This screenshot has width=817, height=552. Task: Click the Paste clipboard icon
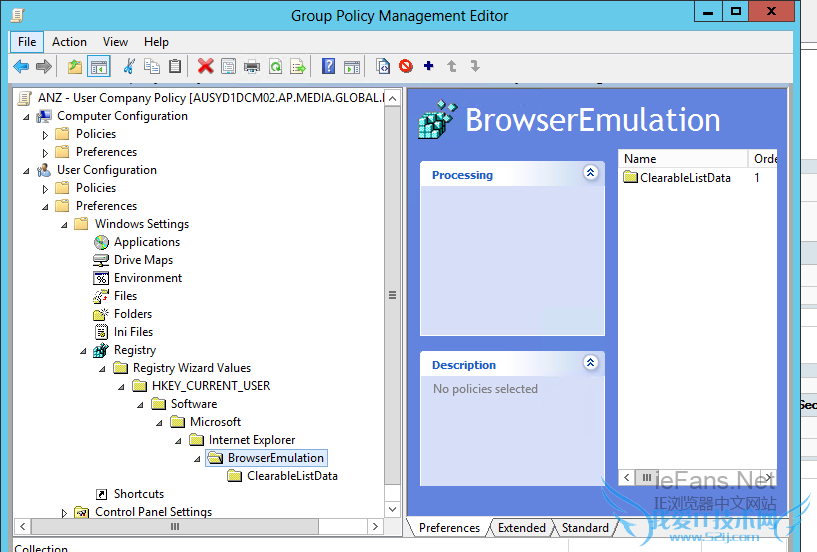pos(175,66)
